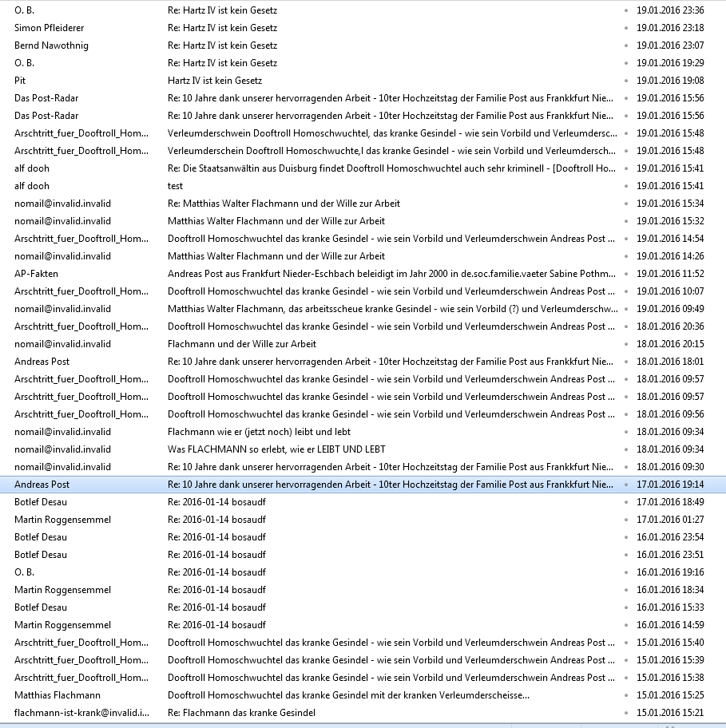Open subject "Was FLACHMANN so erlebt, wie er LEIBT UND LEBT"
Screen dimensions: 726x728
pyautogui.click(x=276, y=449)
